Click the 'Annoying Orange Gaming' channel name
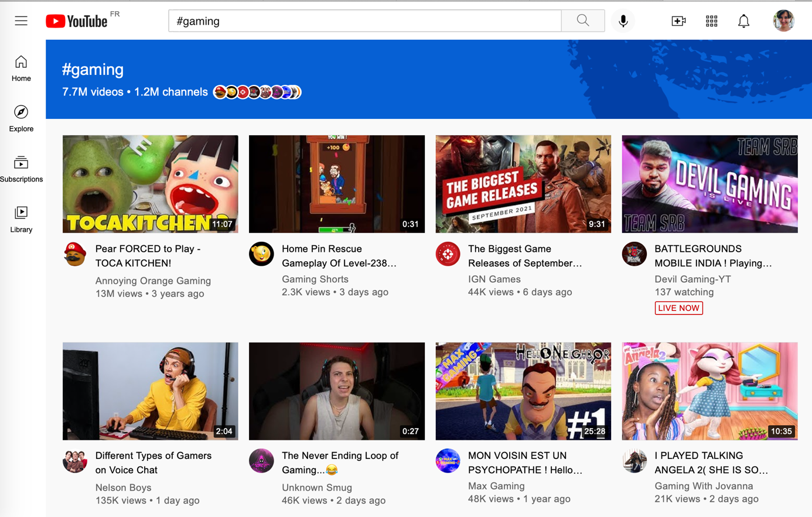 coord(153,281)
